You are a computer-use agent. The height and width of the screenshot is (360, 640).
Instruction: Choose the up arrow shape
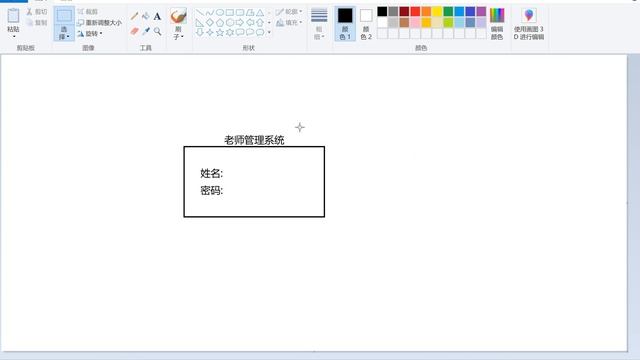[x=260, y=22]
